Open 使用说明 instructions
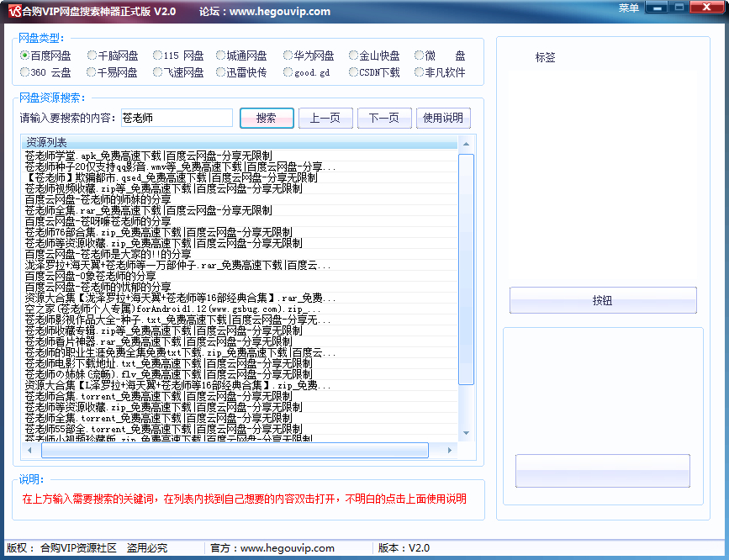This screenshot has width=729, height=560. tap(443, 119)
